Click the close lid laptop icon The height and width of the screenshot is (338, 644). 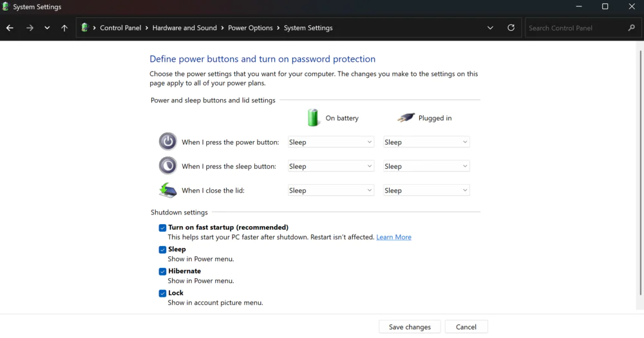(x=167, y=190)
